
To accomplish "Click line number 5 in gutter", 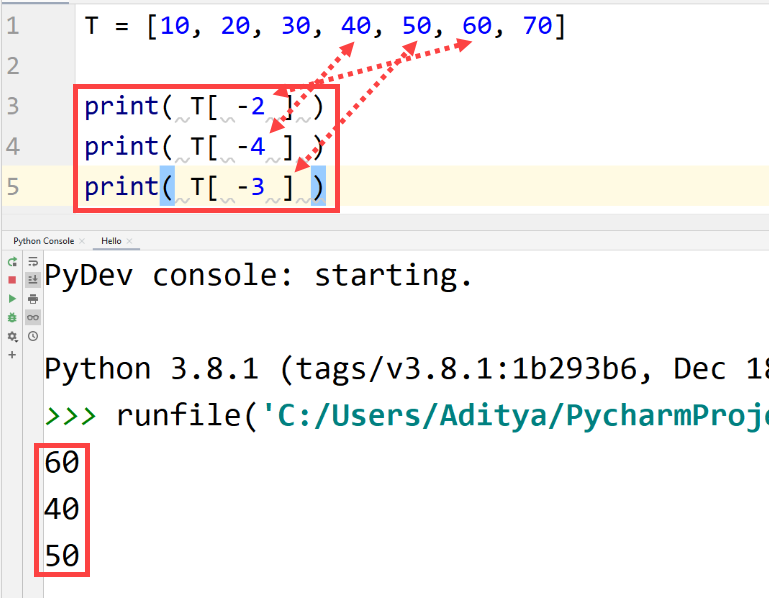I will pyautogui.click(x=13, y=187).
